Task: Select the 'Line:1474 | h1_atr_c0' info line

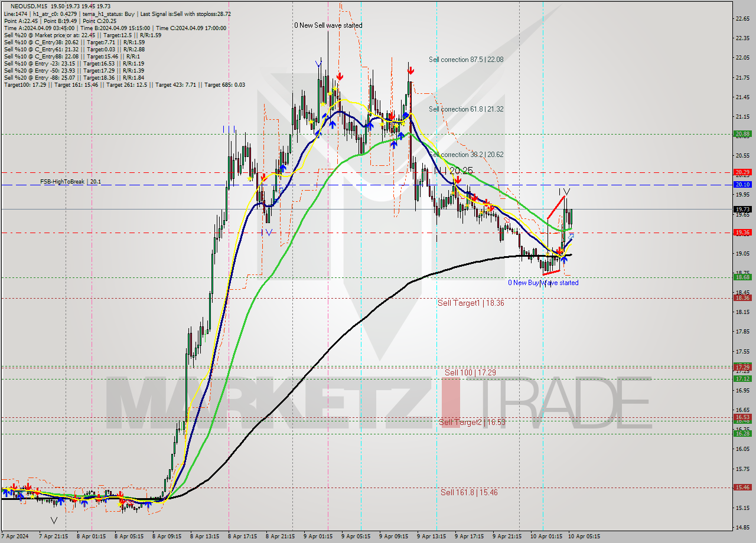Action: pos(118,14)
